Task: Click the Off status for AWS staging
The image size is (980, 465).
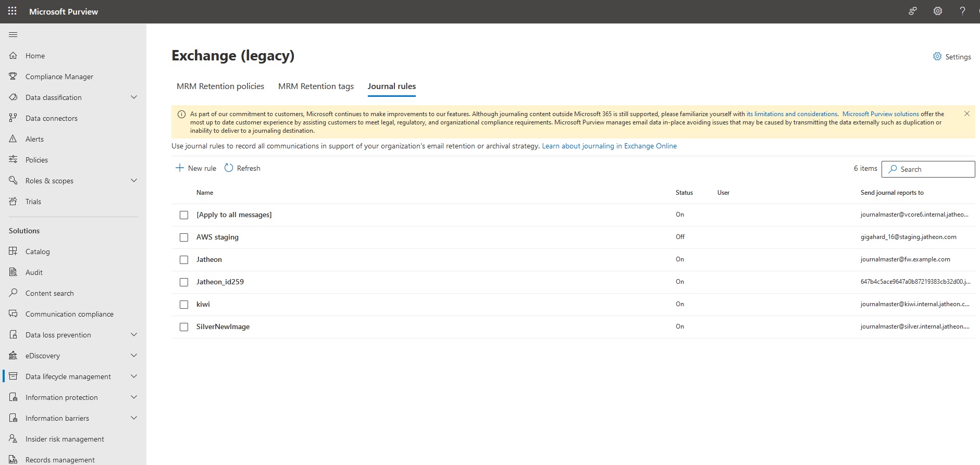Action: 680,237
